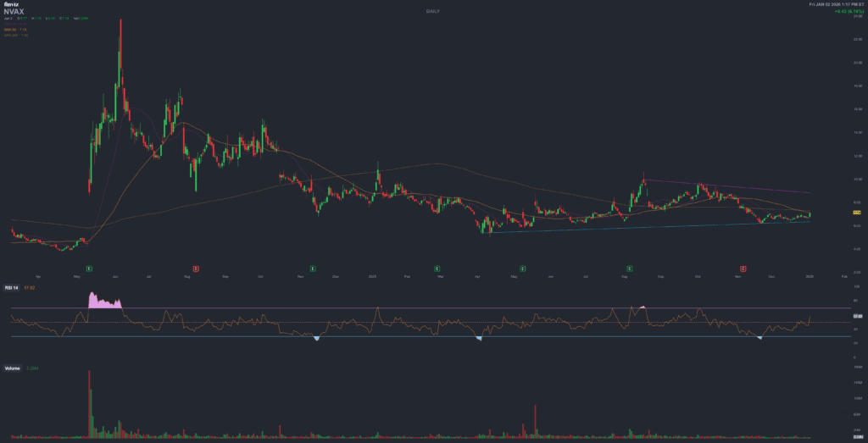Viewport: 868px width, 443px height.
Task: Click the rightmost blue RSI oversold triangle
Action: click(x=759, y=338)
